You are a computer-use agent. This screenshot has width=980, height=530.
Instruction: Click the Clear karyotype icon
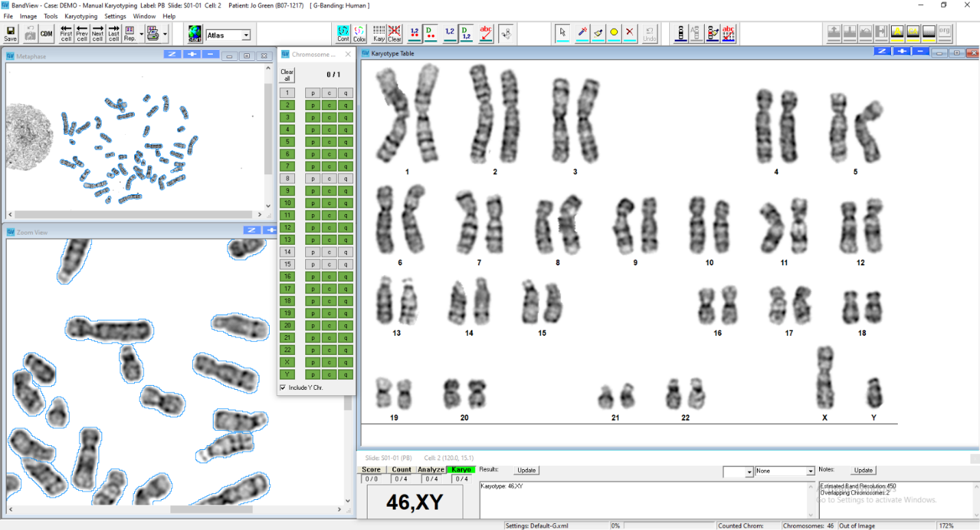[x=394, y=34]
